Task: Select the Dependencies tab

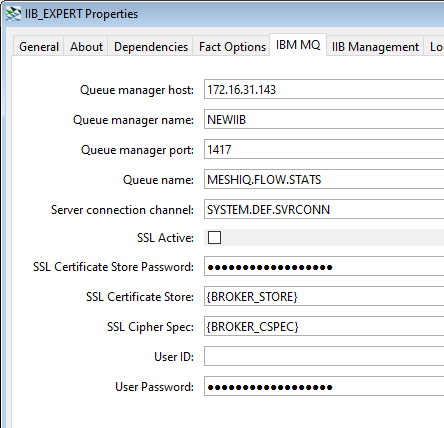Action: (x=151, y=47)
